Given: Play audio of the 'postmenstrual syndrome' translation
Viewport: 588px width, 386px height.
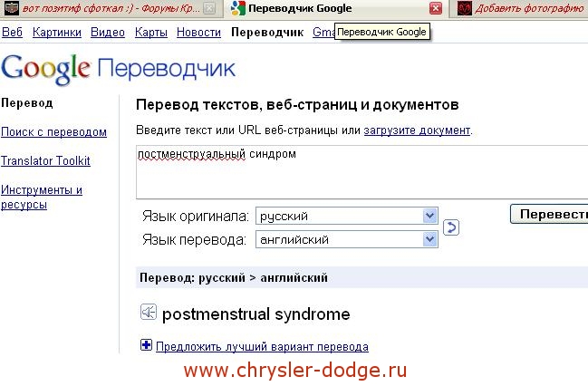Looking at the screenshot, I should coord(148,312).
